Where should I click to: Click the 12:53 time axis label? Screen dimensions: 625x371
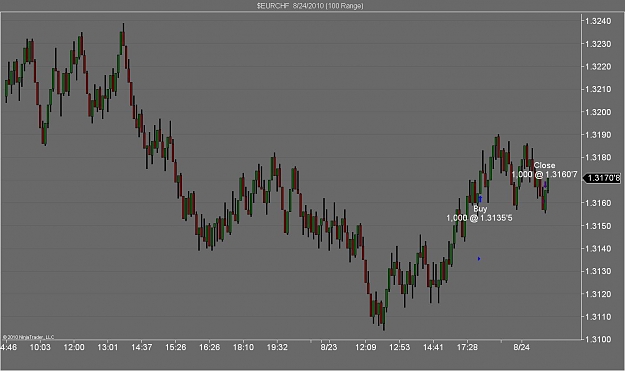(399, 347)
